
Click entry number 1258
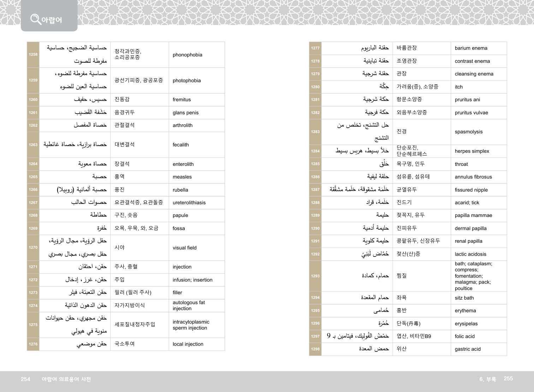[33, 54]
